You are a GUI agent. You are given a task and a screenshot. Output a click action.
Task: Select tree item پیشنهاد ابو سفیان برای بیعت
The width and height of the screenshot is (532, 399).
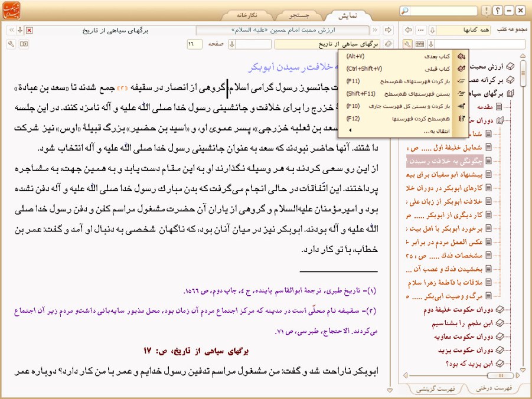(x=445, y=175)
